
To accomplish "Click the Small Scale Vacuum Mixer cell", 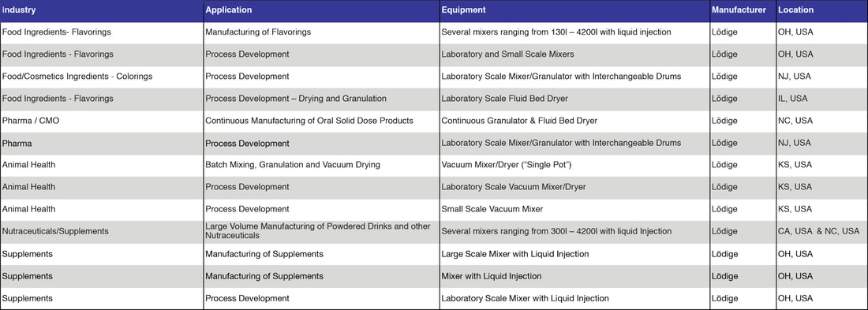I will click(x=574, y=210).
